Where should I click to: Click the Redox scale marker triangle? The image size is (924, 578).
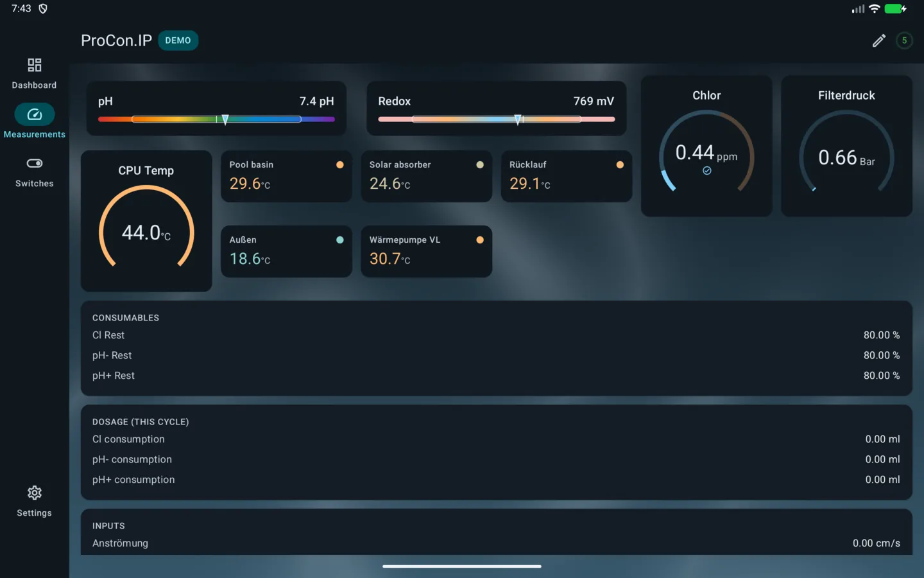518,120
